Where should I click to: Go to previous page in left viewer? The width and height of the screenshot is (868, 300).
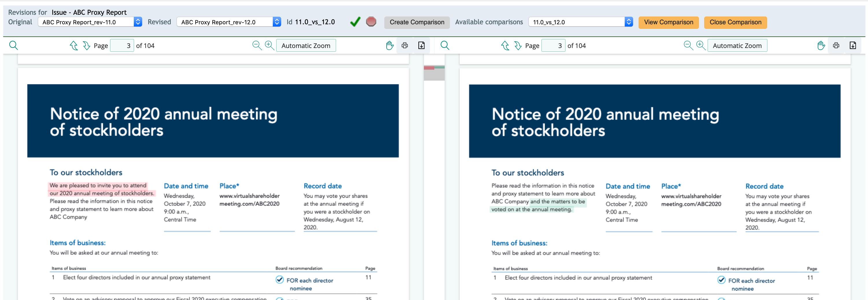click(73, 45)
